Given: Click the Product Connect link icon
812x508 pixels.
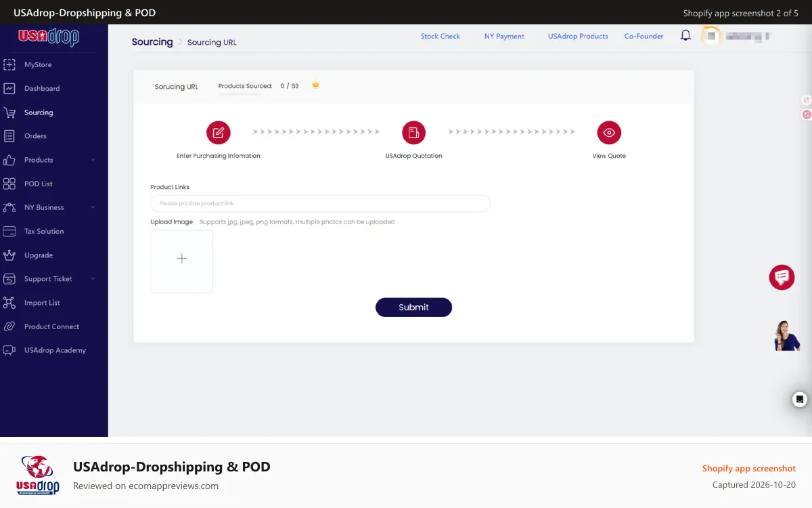Looking at the screenshot, I should tap(9, 326).
